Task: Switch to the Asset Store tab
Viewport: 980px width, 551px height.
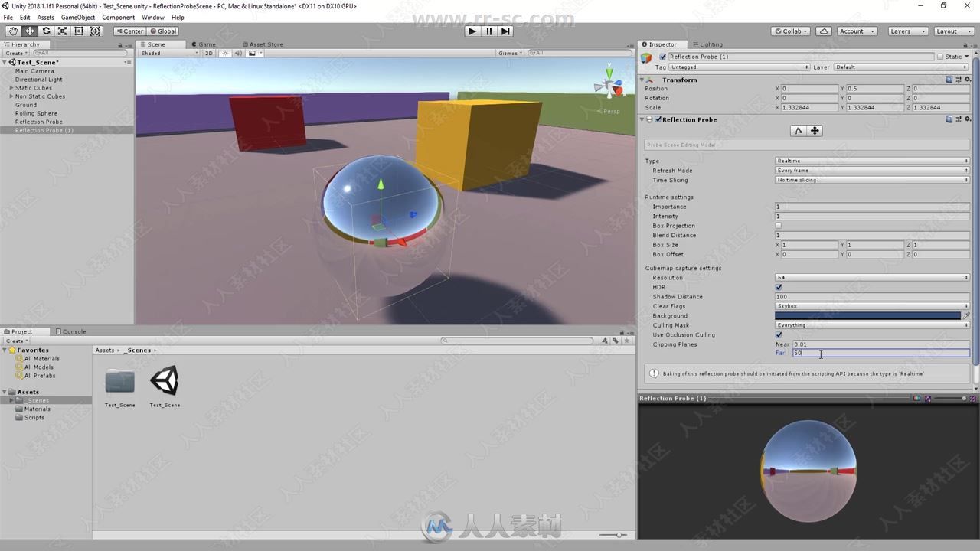Action: point(262,44)
